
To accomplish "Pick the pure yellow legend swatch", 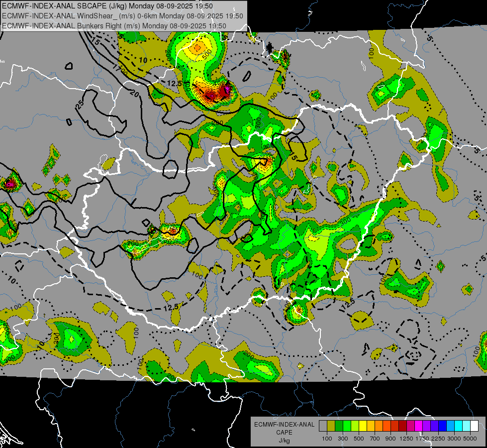I will [x=363, y=426].
